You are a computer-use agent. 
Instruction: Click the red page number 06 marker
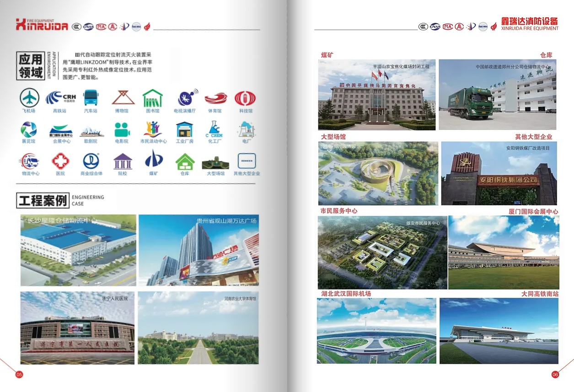[555, 375]
